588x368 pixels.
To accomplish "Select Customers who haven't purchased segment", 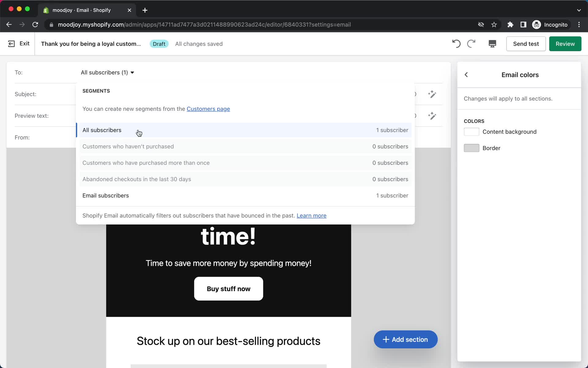I will (x=128, y=146).
